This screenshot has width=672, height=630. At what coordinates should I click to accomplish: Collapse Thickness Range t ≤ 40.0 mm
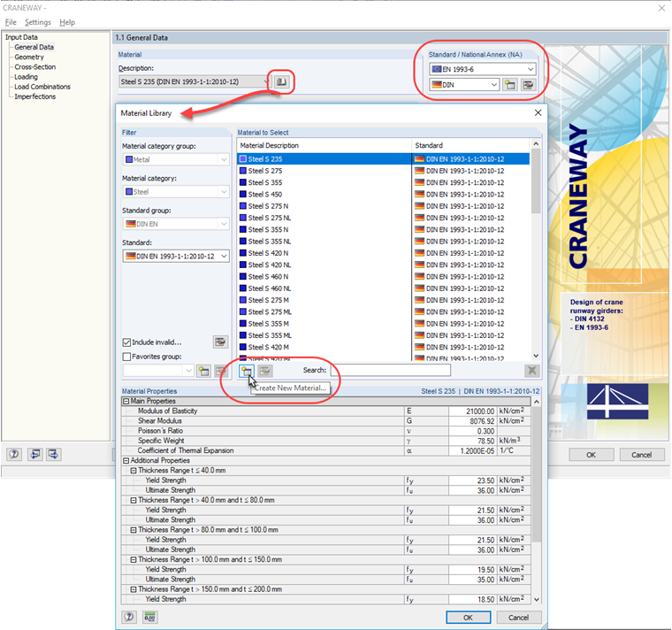click(x=134, y=471)
